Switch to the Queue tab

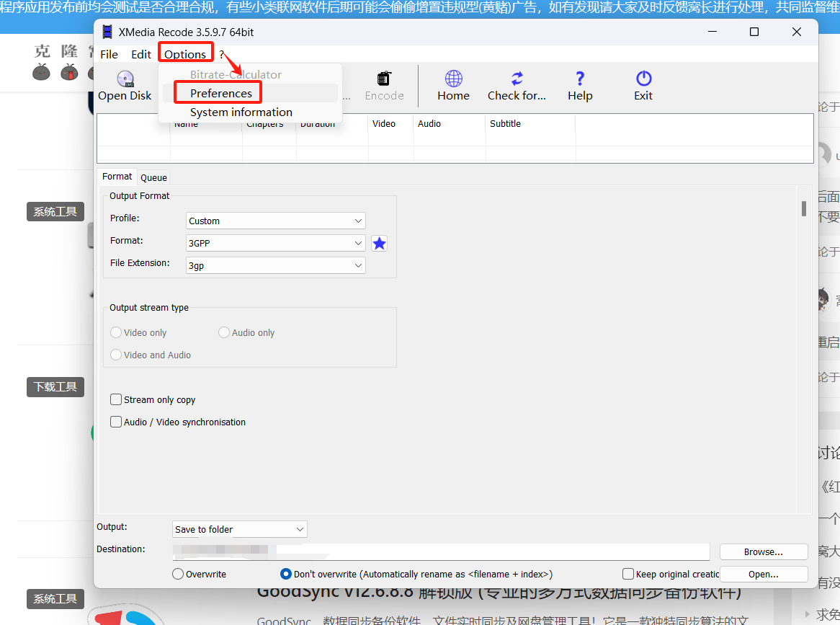pyautogui.click(x=153, y=177)
